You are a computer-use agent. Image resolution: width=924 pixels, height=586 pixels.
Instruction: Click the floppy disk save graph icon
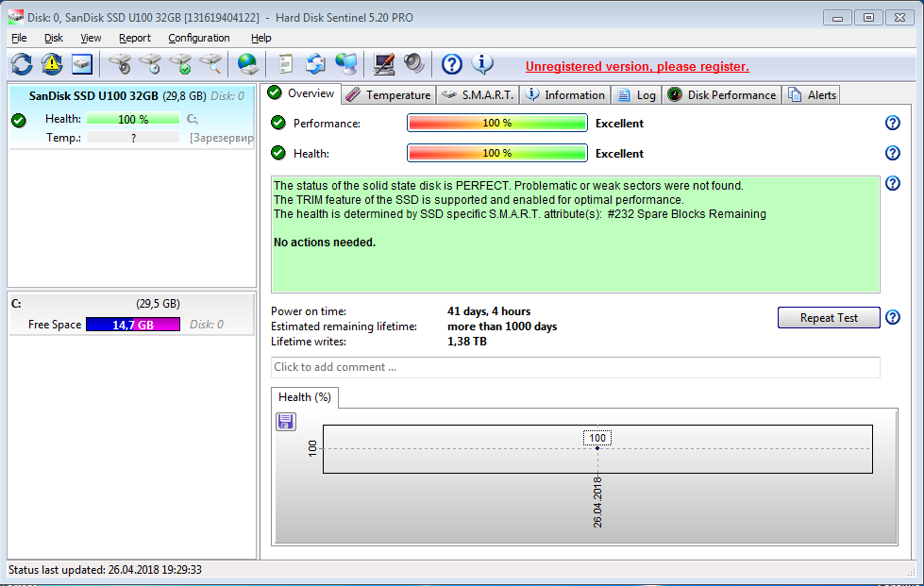286,422
